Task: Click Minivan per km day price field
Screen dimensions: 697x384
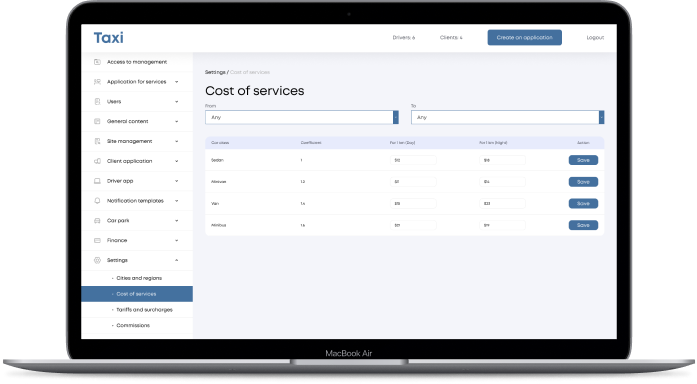Action: 413,182
